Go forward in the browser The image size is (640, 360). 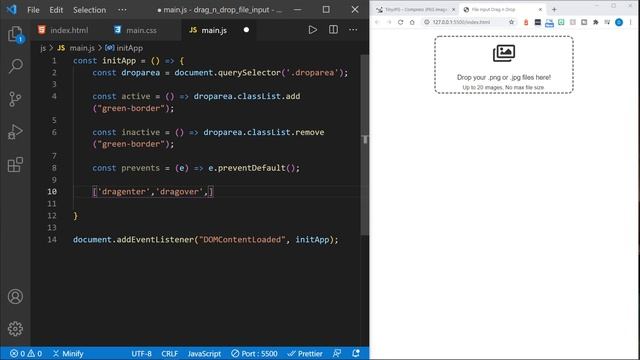[x=389, y=22]
